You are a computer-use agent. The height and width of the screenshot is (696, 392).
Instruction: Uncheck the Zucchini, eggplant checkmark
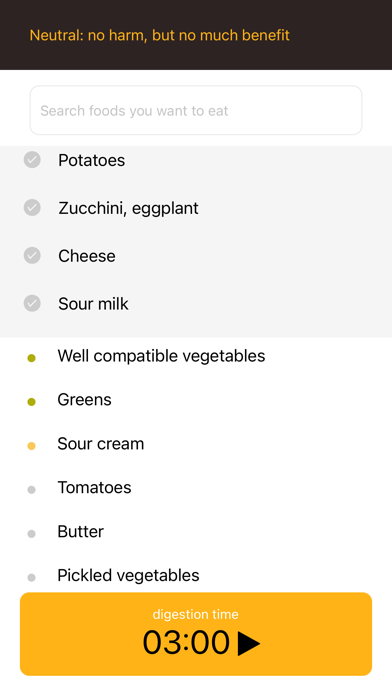pos(32,208)
